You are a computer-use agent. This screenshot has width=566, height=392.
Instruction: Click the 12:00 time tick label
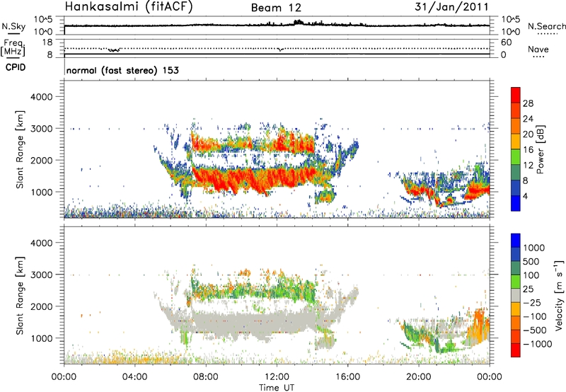point(277,377)
